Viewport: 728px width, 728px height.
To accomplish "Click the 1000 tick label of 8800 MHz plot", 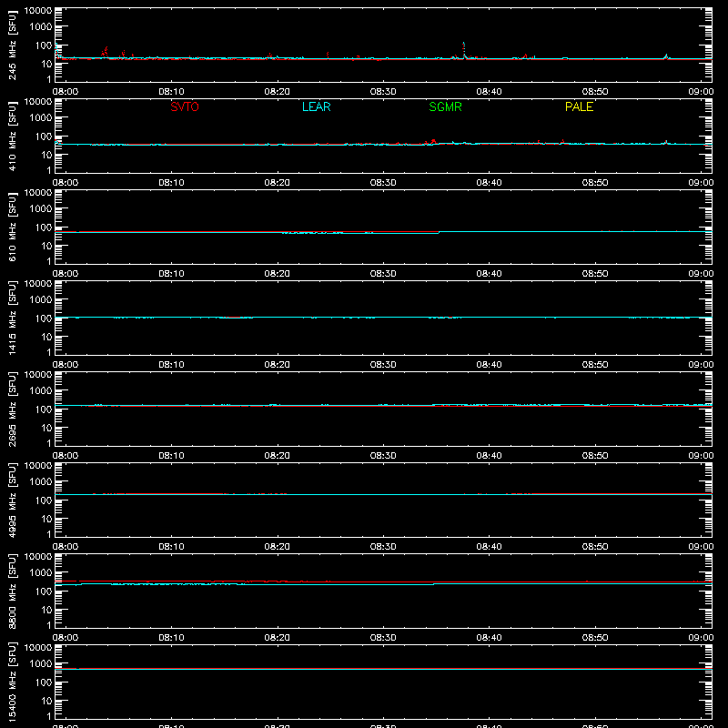I will pos(41,573).
